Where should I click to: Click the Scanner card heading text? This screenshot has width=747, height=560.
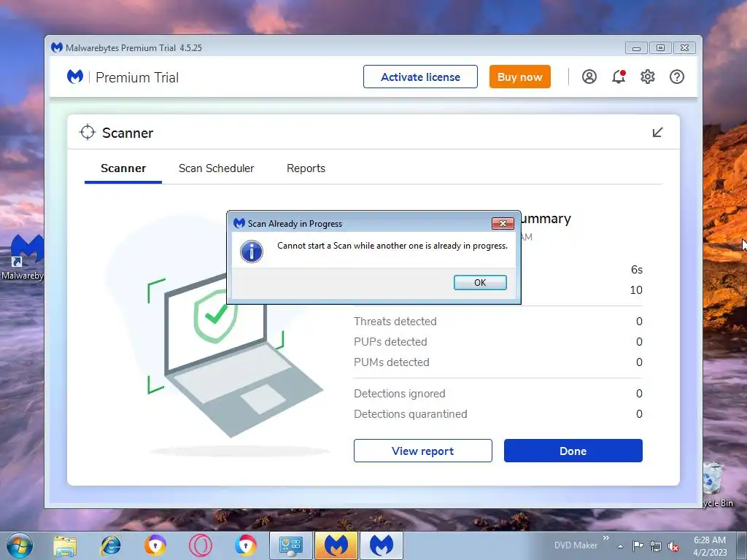coord(128,133)
